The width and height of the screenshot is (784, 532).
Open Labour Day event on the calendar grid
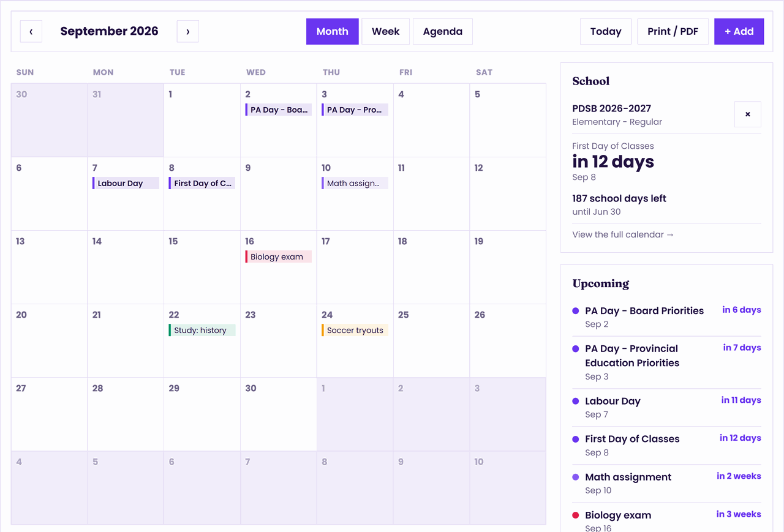coord(126,183)
